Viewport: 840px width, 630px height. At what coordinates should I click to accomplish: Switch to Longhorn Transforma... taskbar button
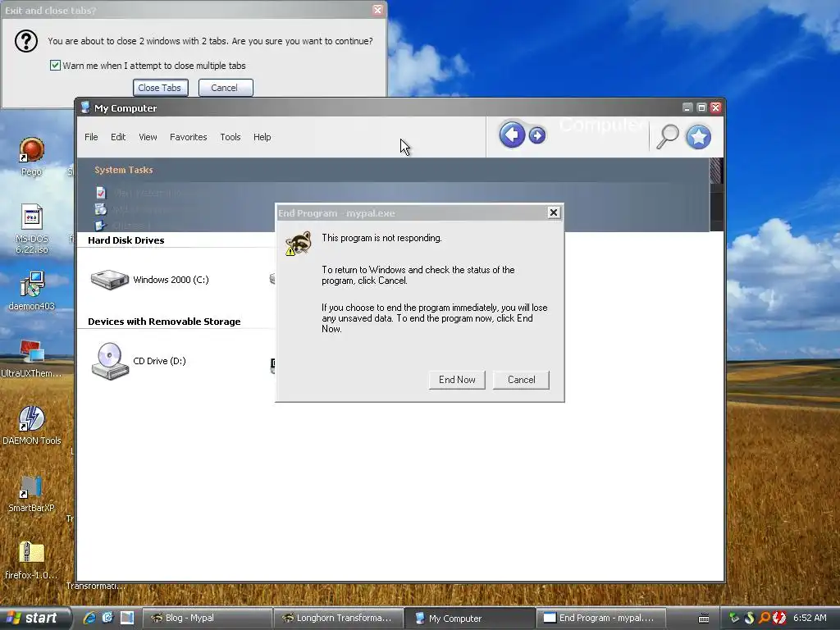(x=338, y=618)
